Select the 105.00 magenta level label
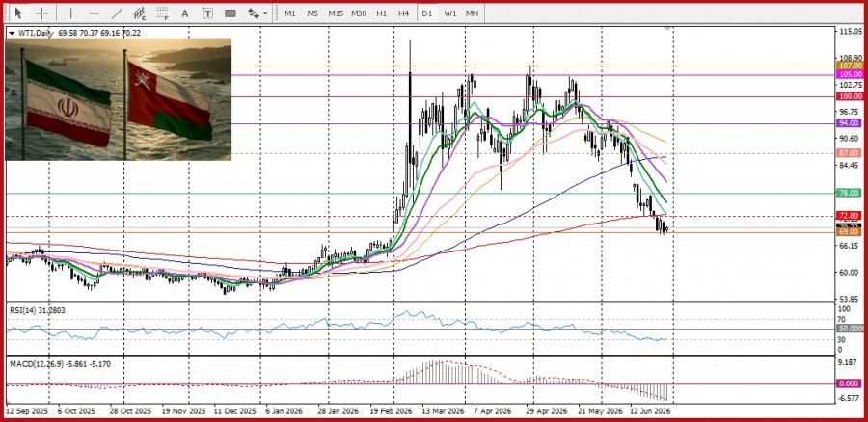The width and height of the screenshot is (868, 422). tap(851, 74)
